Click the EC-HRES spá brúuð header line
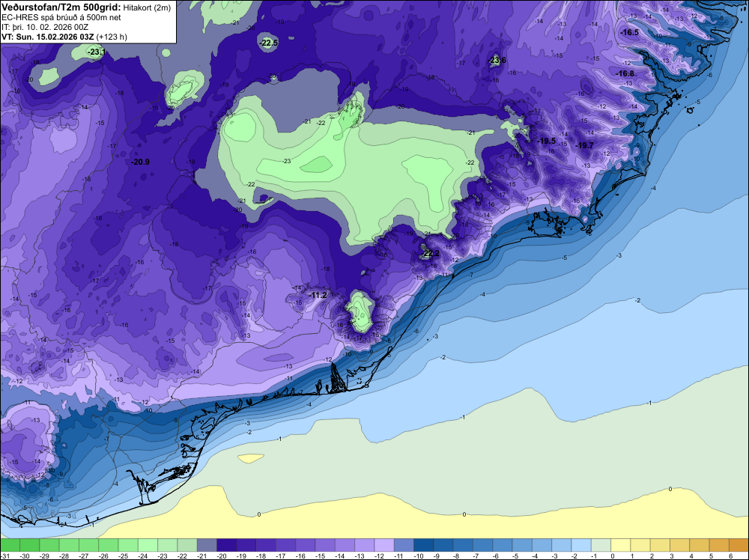 pyautogui.click(x=61, y=17)
